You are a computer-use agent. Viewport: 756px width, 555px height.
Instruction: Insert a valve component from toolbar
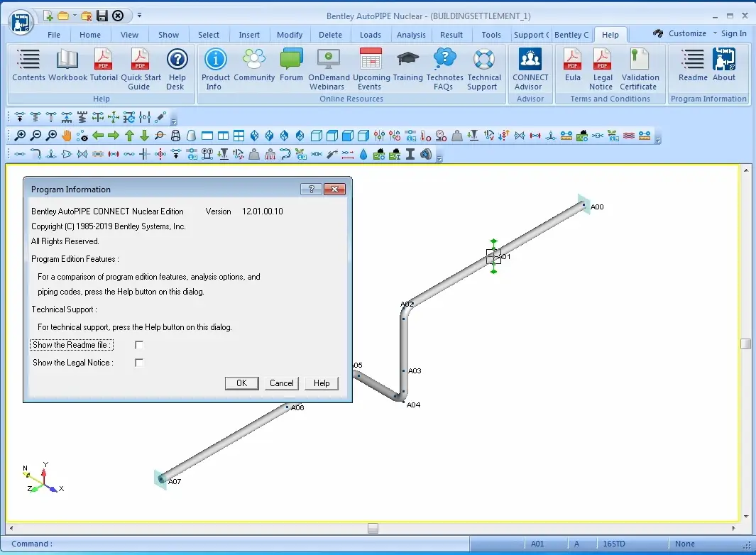[82, 154]
